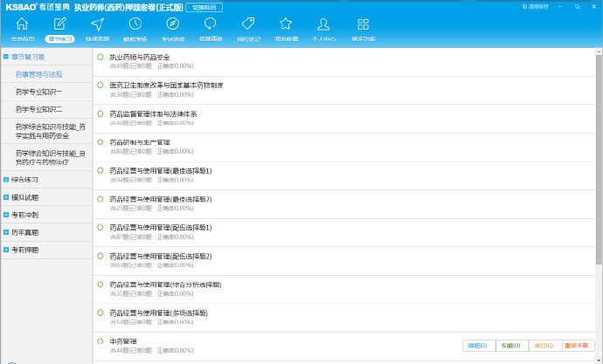
Task: Select the circle beside 药品经营与使用管理(最佳选择题2)
Action: click(100, 199)
